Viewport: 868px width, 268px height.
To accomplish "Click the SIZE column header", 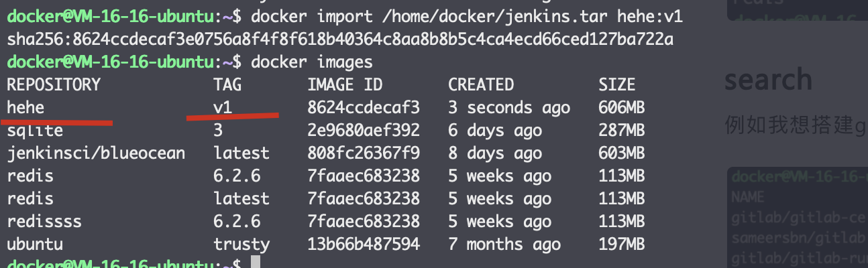I will [x=616, y=84].
